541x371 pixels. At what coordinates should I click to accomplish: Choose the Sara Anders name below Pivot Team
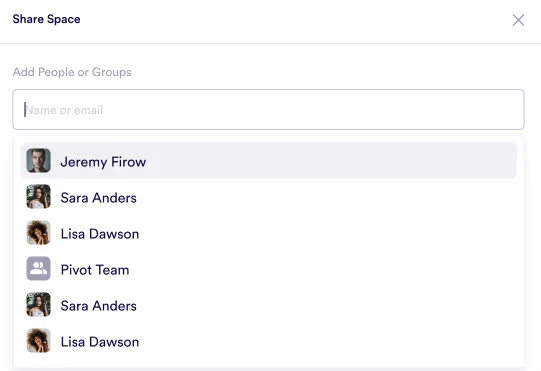[99, 306]
